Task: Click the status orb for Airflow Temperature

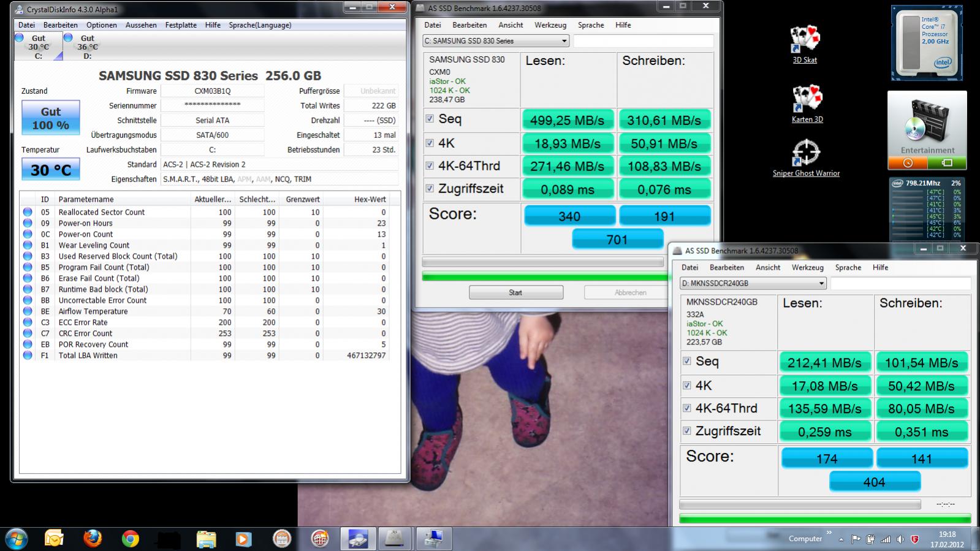Action: [x=28, y=311]
